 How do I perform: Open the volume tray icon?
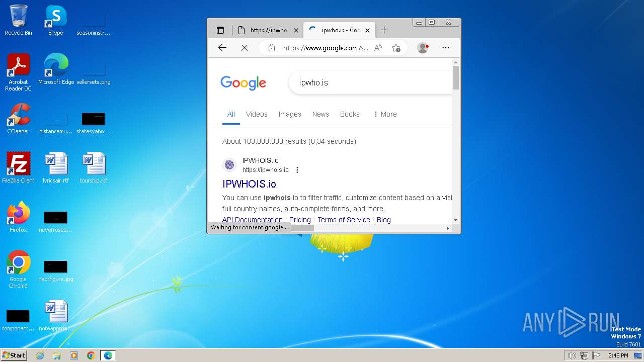click(x=572, y=355)
